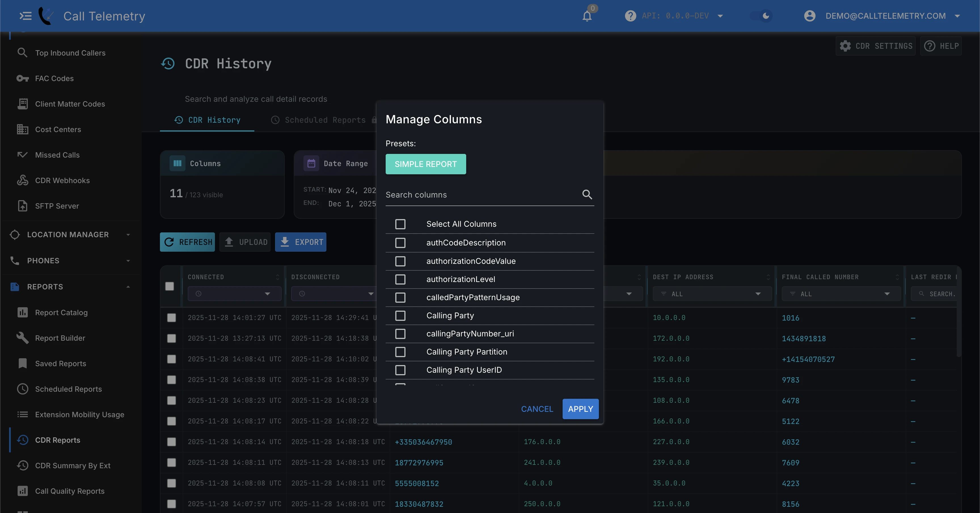Screen dimensions: 980x513
Task: Click the Top Inbound Callers search icon
Action: [x=22, y=52]
